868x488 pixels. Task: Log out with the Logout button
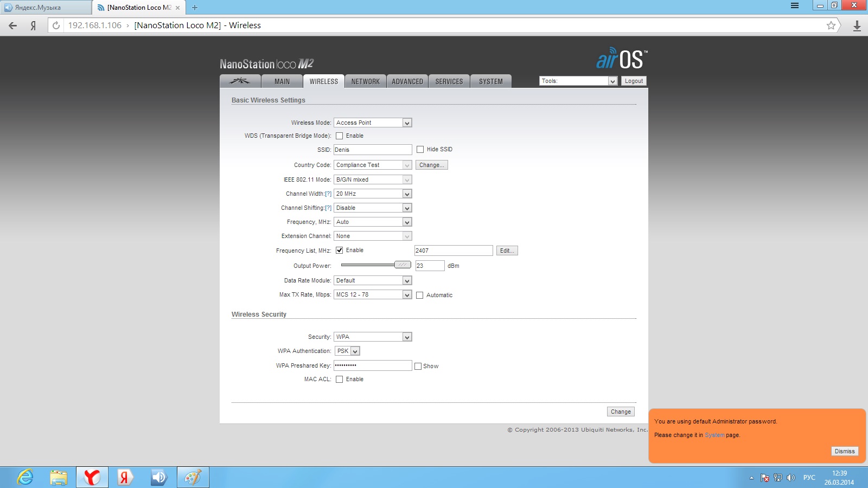click(634, 81)
